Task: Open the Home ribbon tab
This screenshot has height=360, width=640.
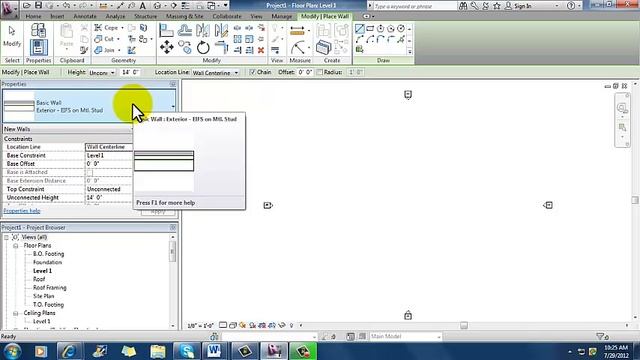Action: coord(33,16)
